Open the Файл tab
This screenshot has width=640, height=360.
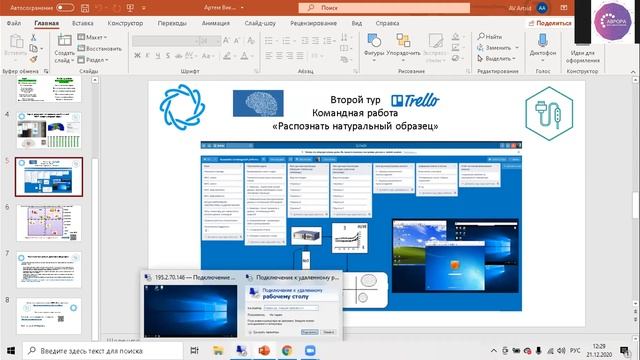(14, 23)
